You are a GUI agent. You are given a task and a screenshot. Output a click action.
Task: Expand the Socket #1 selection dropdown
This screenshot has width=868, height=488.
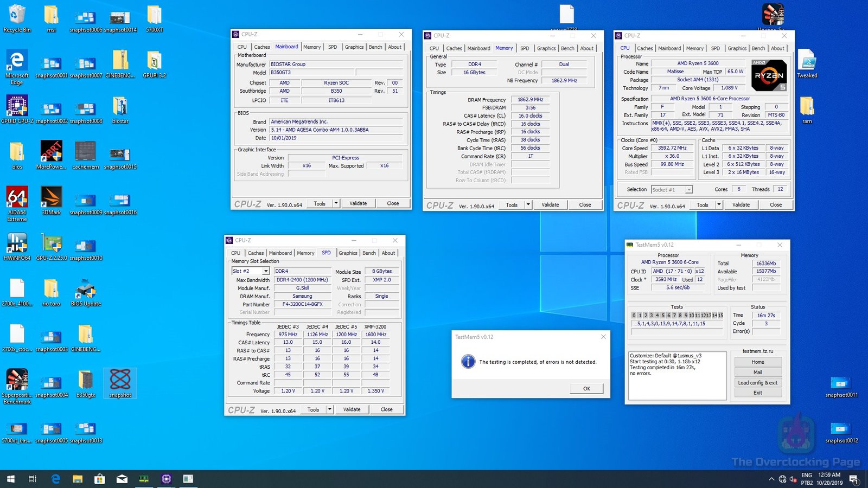[688, 190]
